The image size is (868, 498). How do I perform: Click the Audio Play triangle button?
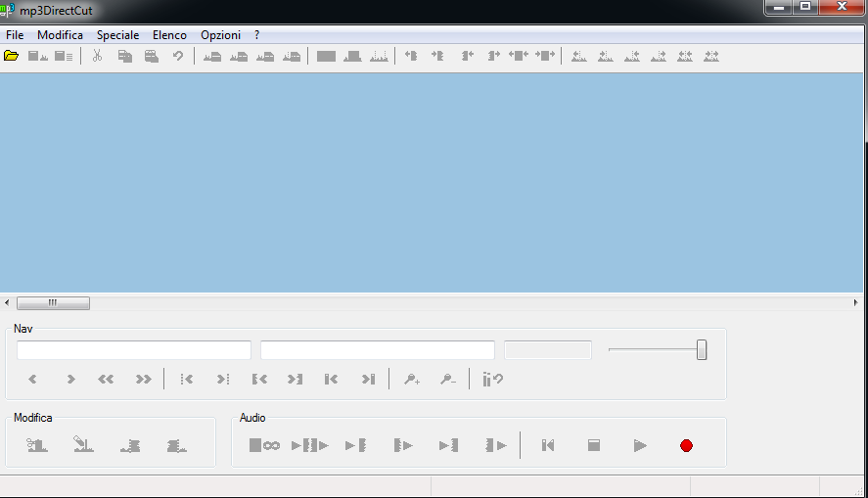[x=640, y=445]
